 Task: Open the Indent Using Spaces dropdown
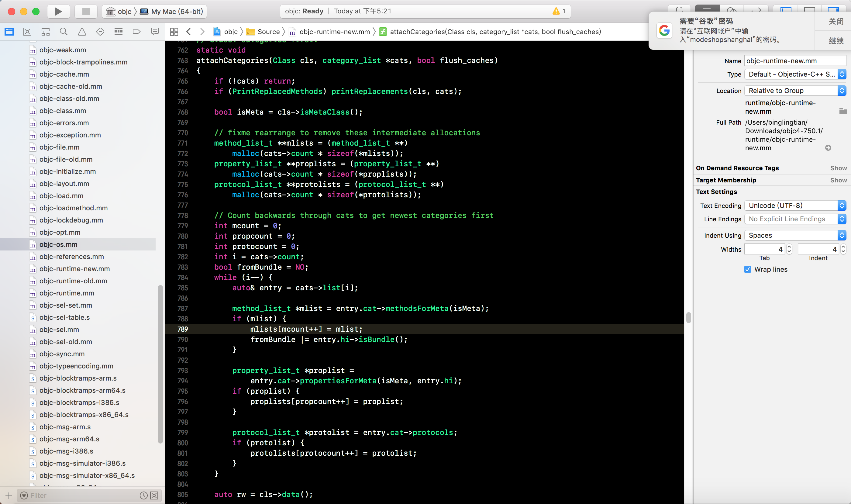click(x=795, y=235)
